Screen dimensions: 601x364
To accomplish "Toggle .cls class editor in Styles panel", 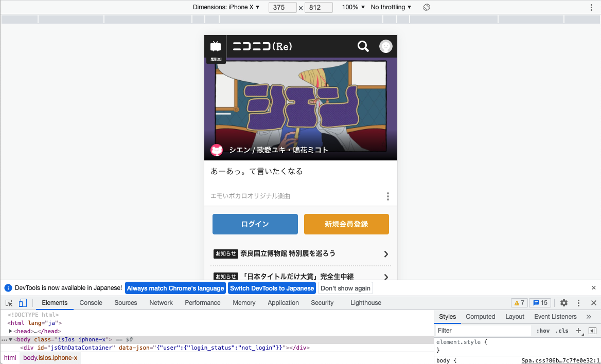I will [x=562, y=331].
